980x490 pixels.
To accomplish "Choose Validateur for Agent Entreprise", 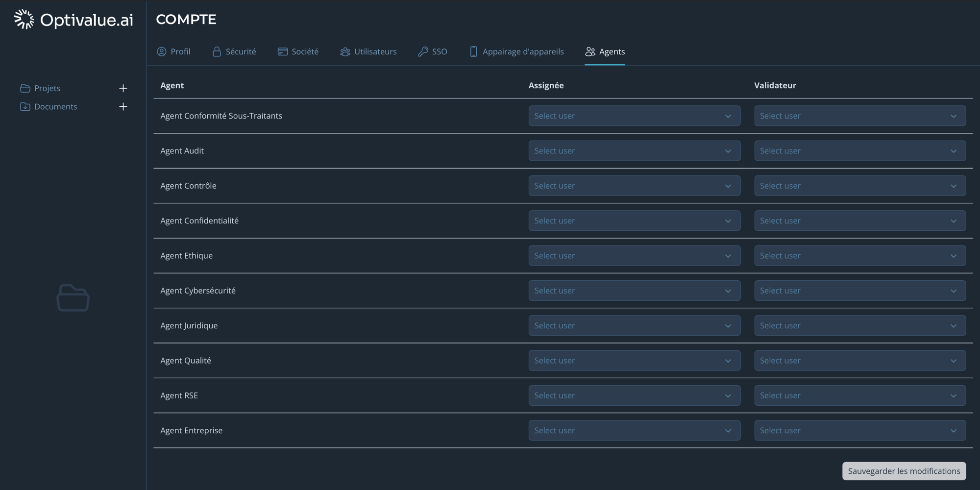I will (x=860, y=430).
